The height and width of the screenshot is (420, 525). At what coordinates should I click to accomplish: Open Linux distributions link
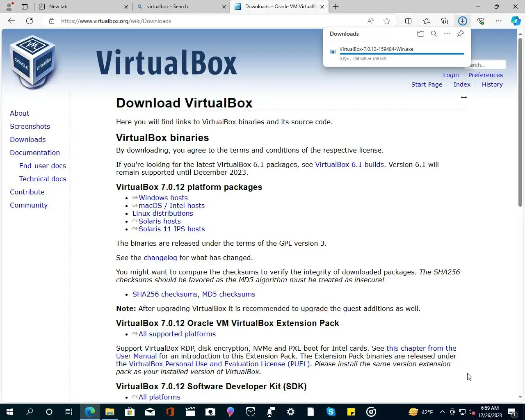coord(163,213)
